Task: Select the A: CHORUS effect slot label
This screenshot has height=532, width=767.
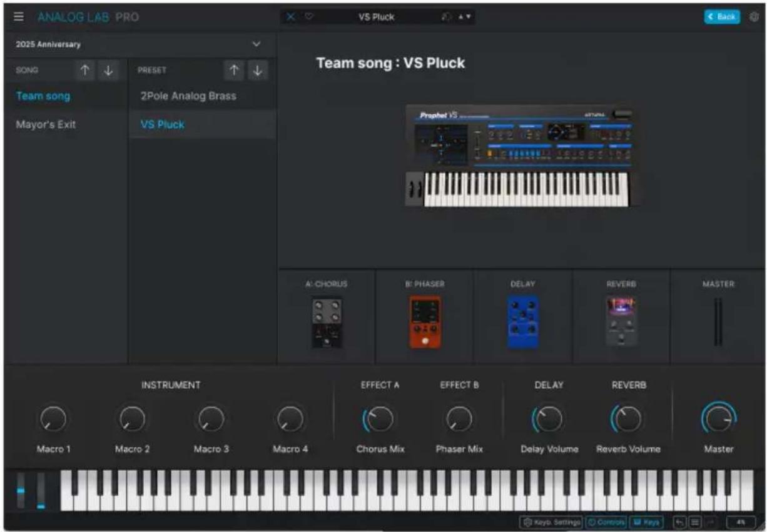Action: tap(327, 284)
